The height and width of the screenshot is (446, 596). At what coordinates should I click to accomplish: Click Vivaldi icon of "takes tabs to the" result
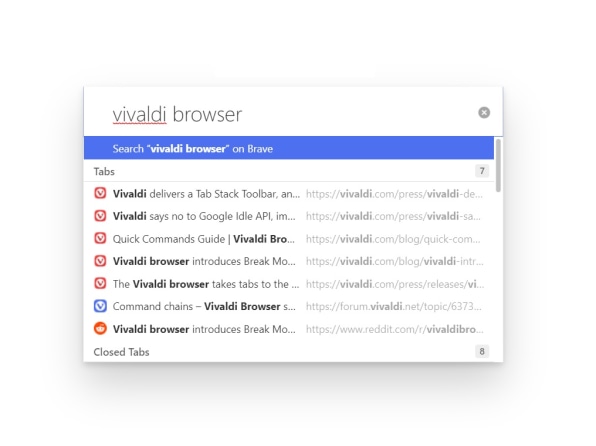click(100, 284)
